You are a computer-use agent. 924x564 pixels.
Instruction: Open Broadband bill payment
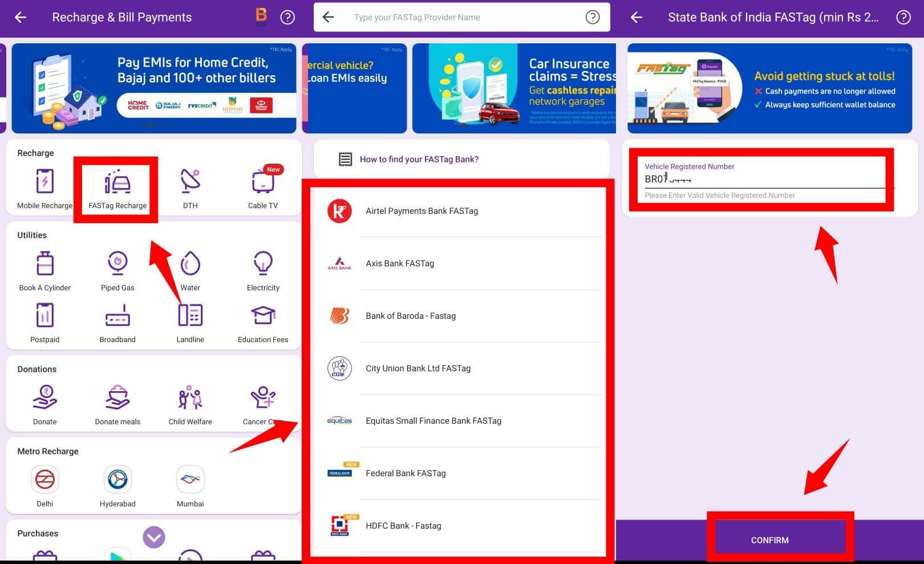117,323
